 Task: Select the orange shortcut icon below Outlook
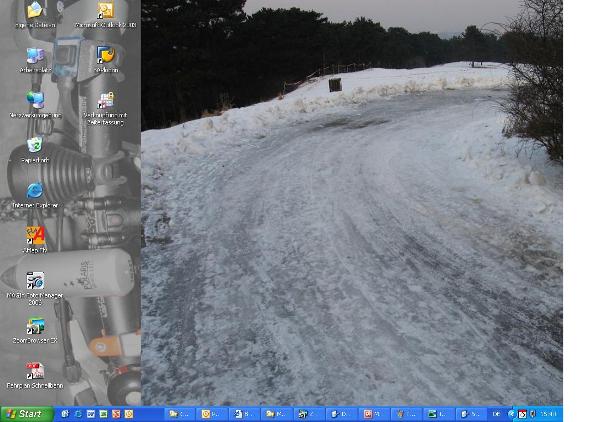pyautogui.click(x=106, y=60)
